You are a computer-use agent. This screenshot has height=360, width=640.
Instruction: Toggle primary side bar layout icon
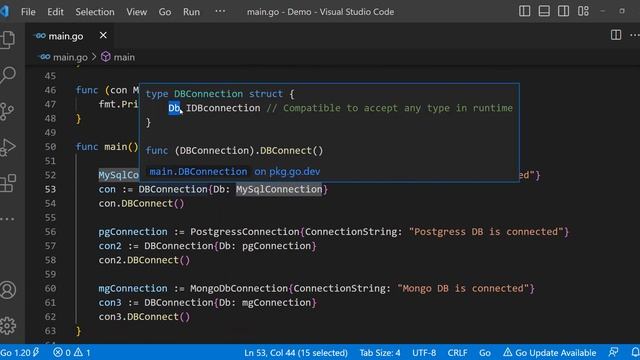(524, 11)
